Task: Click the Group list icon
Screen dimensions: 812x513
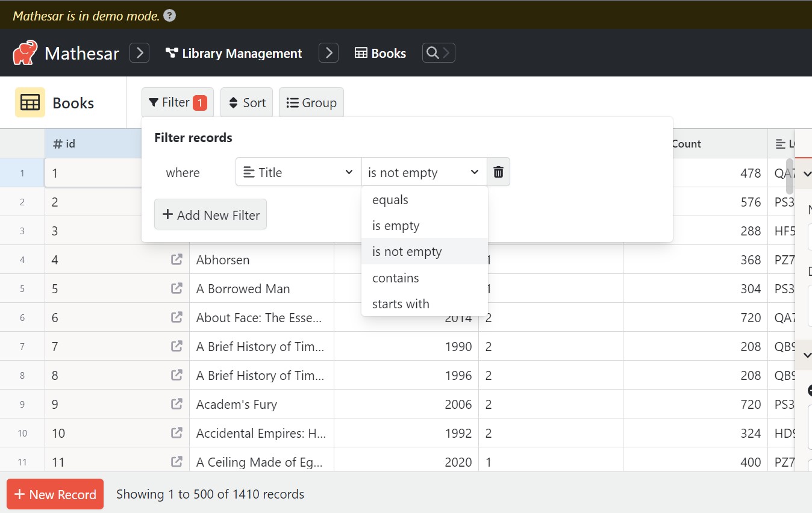Action: tap(292, 102)
